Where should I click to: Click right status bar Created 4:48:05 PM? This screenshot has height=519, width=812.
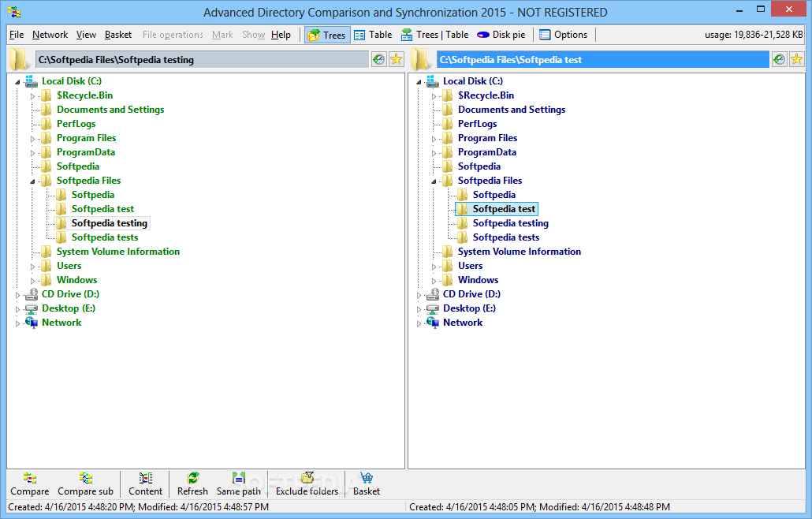539,507
